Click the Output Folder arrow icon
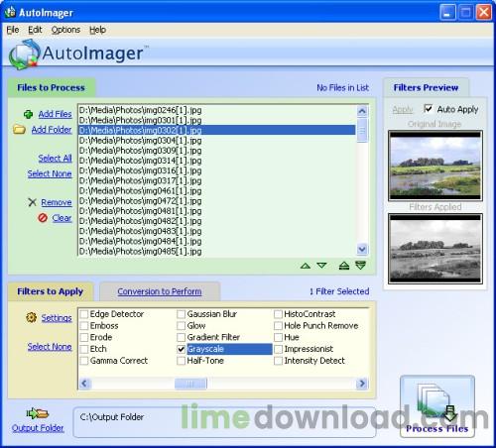Viewport: 496px width, 448px height. coord(38,413)
